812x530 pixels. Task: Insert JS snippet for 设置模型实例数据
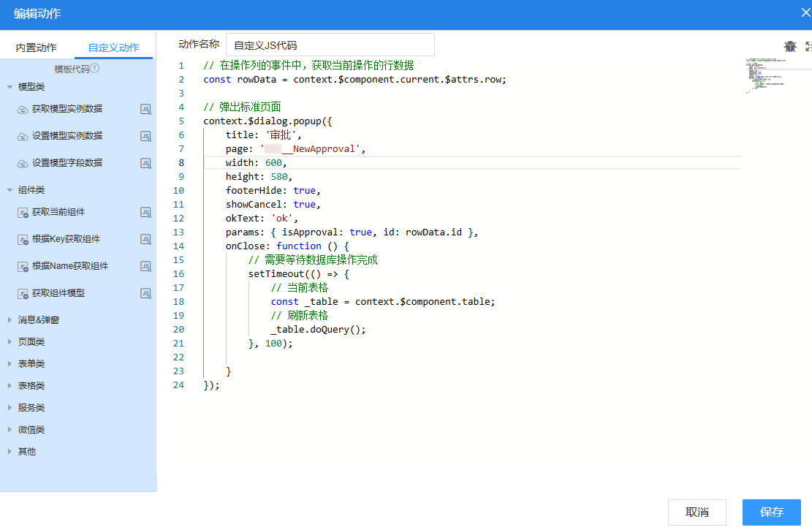(145, 136)
